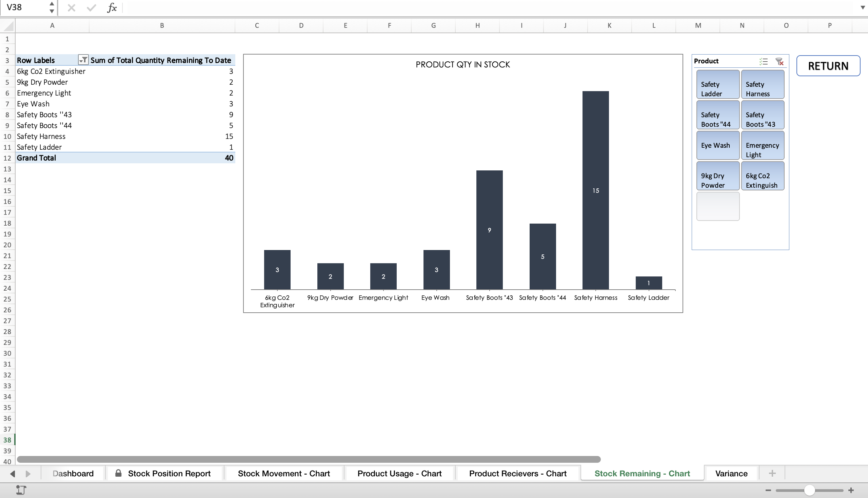Click the RETURN button

coord(828,66)
